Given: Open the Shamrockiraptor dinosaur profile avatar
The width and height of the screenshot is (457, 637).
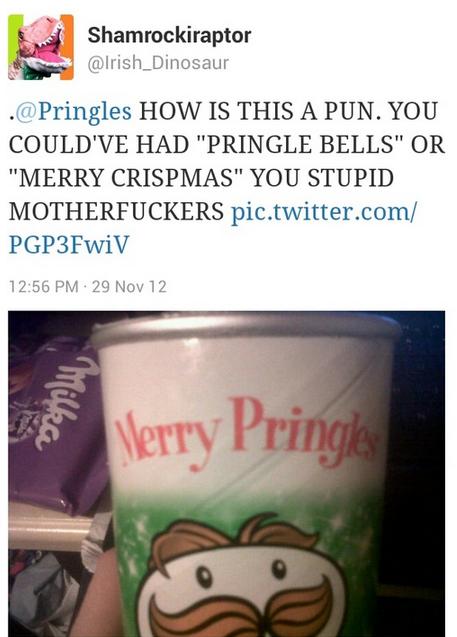Looking at the screenshot, I should pos(41,47).
